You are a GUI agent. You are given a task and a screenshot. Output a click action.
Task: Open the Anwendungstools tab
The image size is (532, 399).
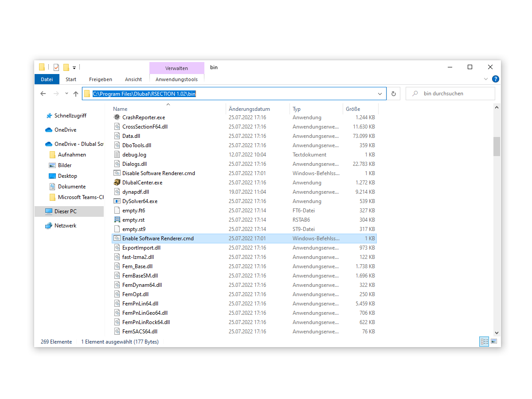(x=177, y=79)
